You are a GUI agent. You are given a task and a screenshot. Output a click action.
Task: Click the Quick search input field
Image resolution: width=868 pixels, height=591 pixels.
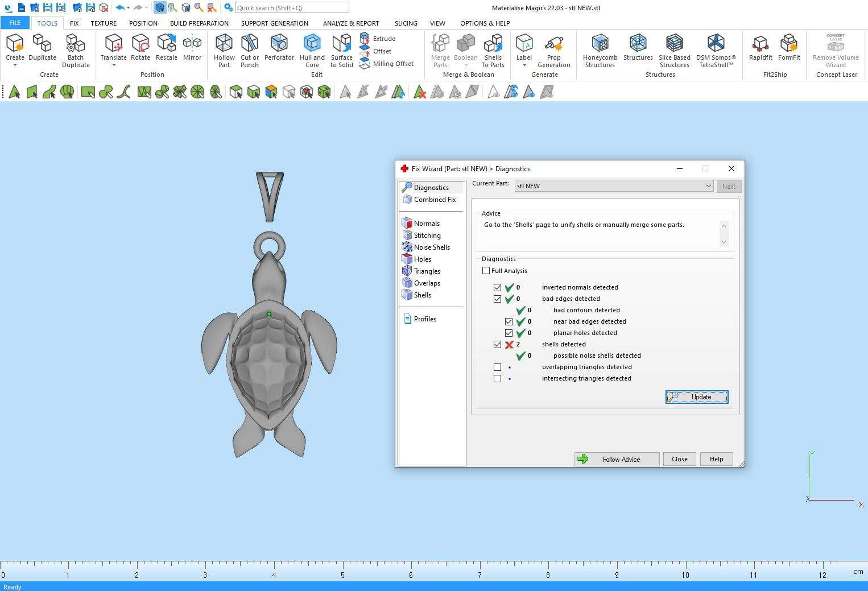[292, 8]
